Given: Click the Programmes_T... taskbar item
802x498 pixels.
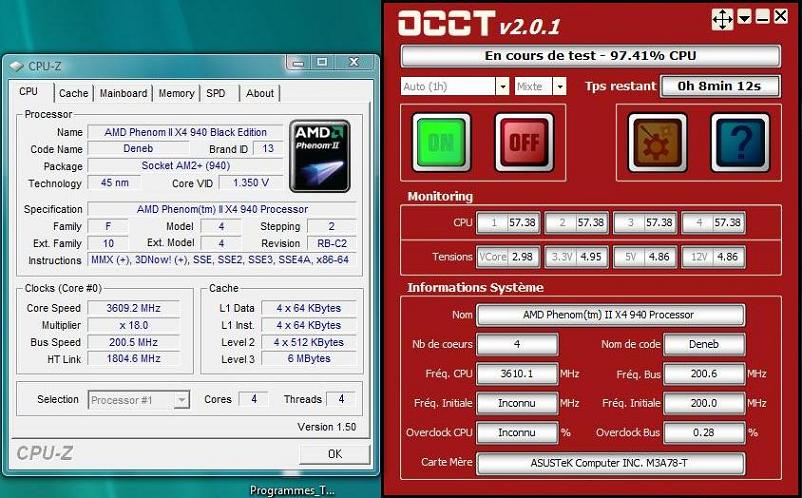Looking at the screenshot, I should tap(292, 490).
